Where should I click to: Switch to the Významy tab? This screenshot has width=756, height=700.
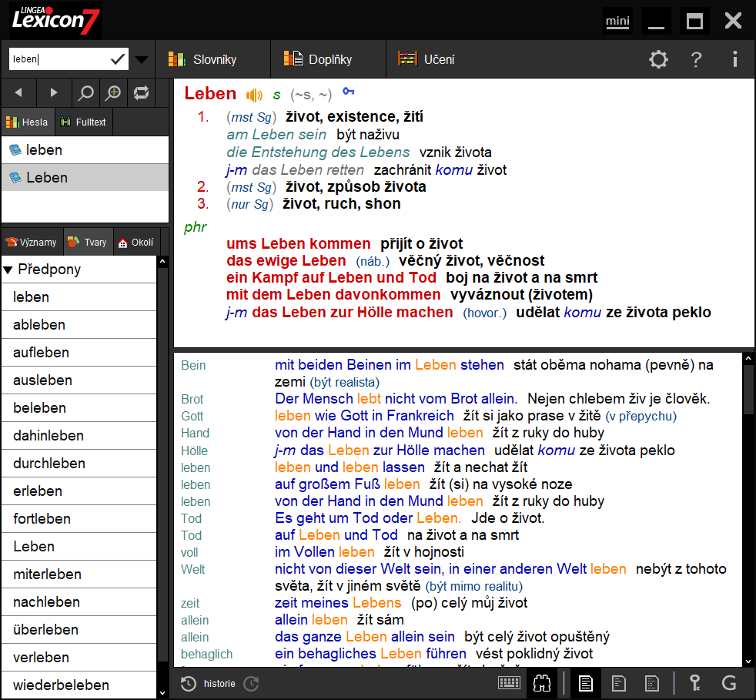pos(32,242)
